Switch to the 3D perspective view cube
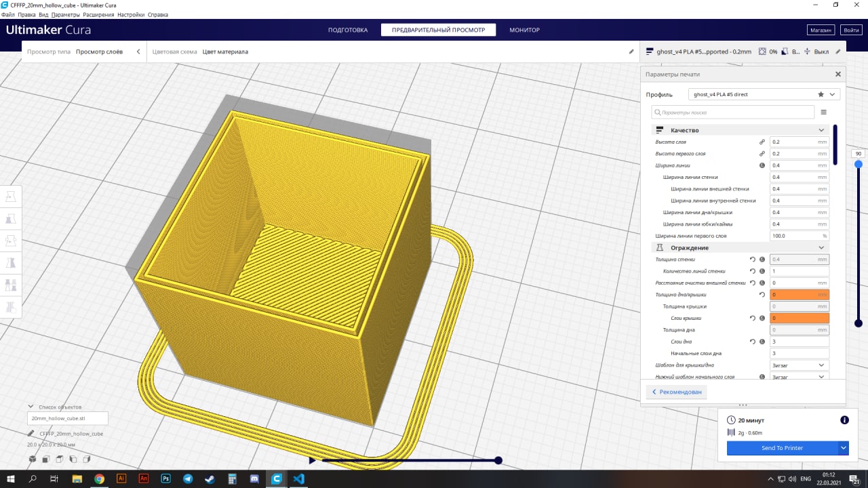Viewport: 868px width, 488px height. click(x=32, y=459)
